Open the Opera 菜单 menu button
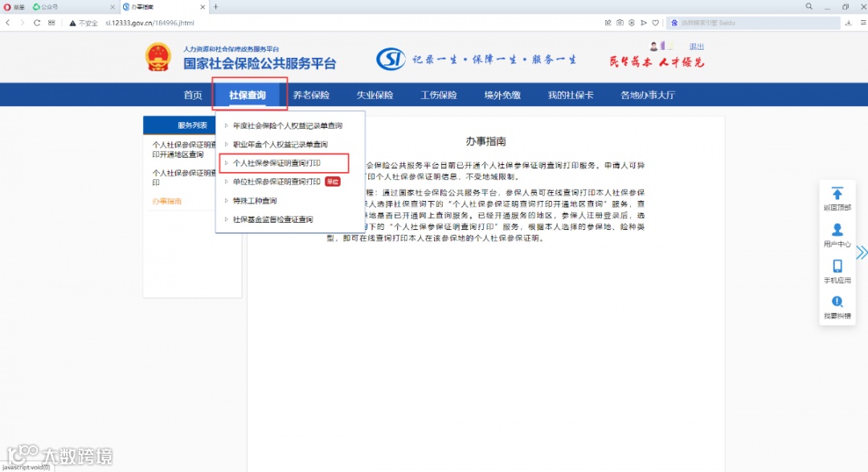Viewport: 868px width, 472px height. (x=14, y=6)
